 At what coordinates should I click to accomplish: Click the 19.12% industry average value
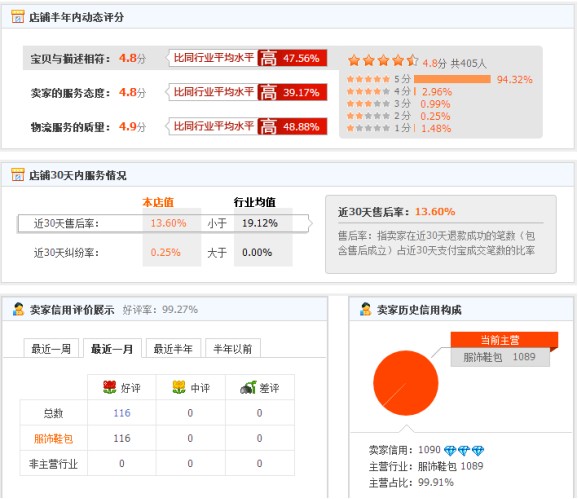260,223
